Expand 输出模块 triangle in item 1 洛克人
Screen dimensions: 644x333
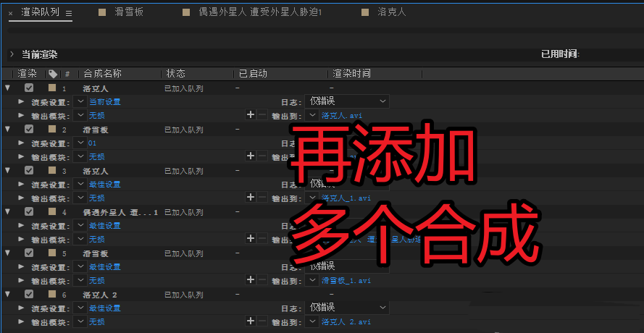tap(21, 115)
